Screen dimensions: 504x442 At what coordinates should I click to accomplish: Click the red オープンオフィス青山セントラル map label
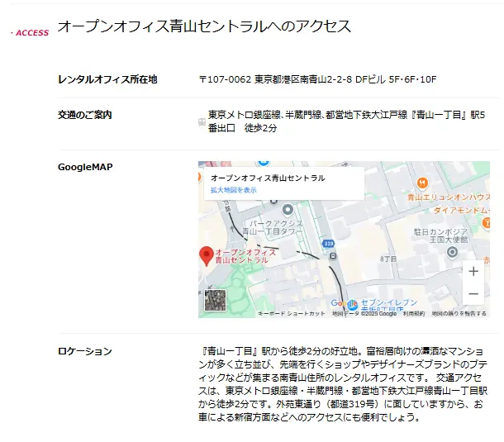click(x=245, y=256)
